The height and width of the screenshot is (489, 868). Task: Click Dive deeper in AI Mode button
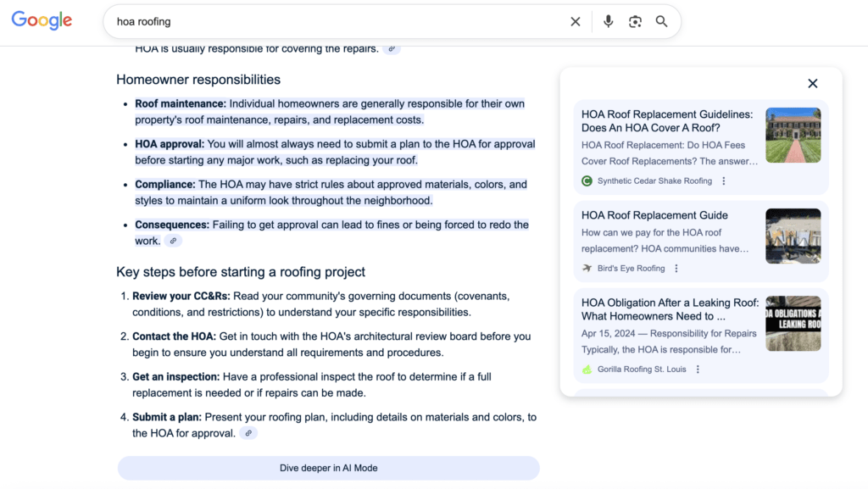pos(328,468)
